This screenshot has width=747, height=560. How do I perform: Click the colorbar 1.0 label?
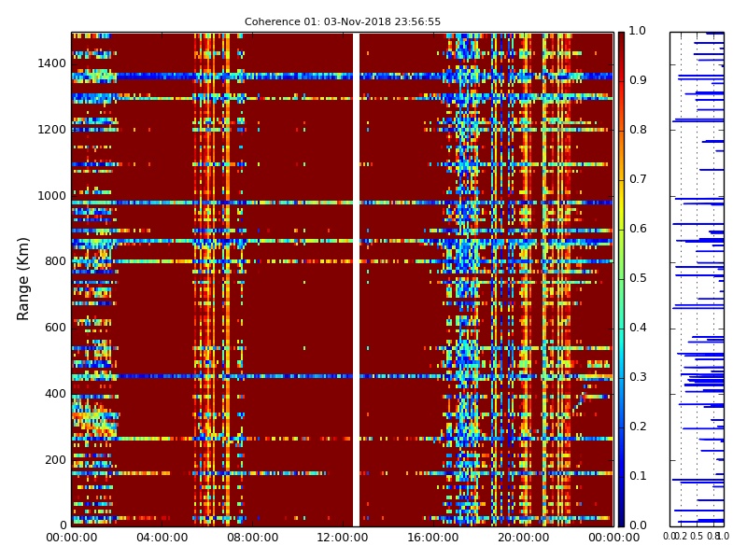click(638, 31)
